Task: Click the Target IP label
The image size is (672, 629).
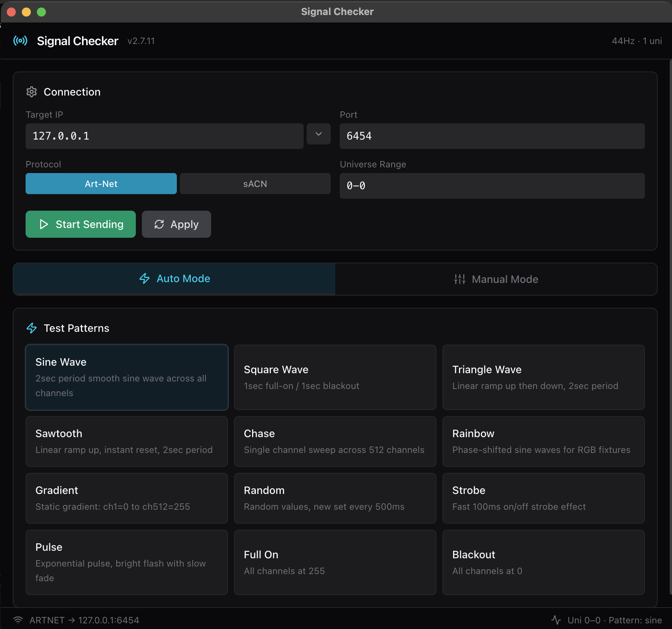Action: coord(44,115)
